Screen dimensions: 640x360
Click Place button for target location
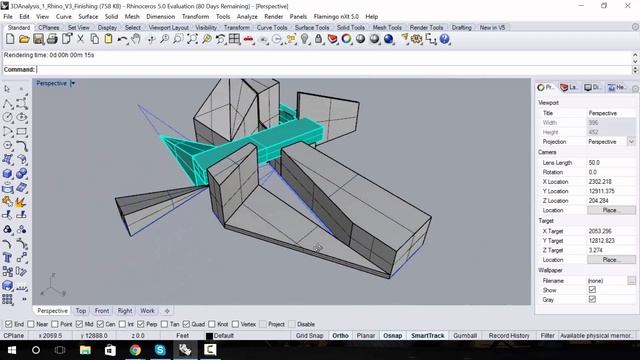pyautogui.click(x=611, y=260)
